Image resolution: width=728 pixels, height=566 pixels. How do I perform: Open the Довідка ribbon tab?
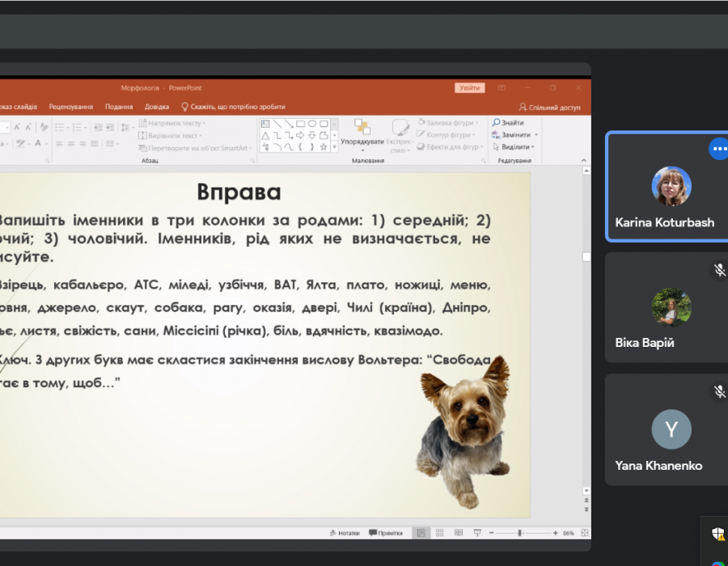coord(157,107)
